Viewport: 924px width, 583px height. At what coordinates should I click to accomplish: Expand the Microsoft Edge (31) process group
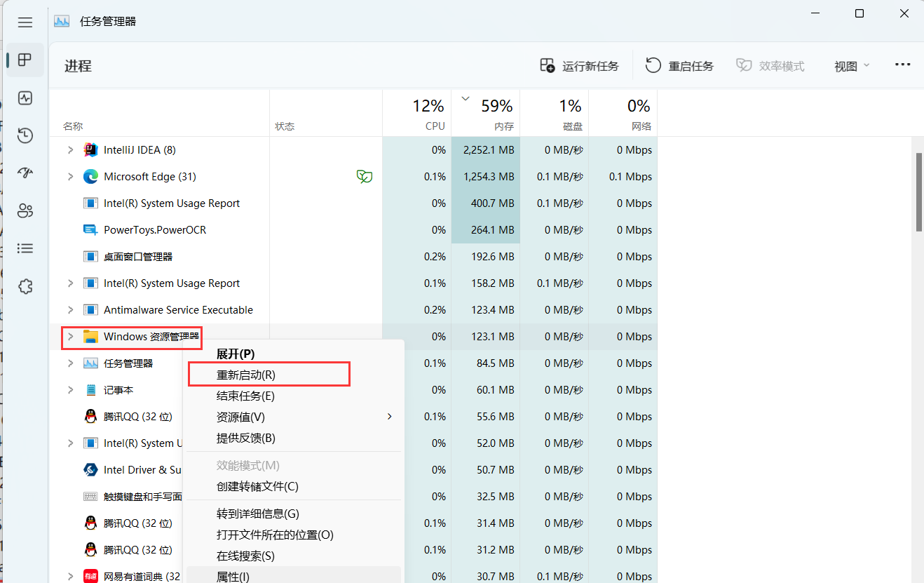coord(70,177)
